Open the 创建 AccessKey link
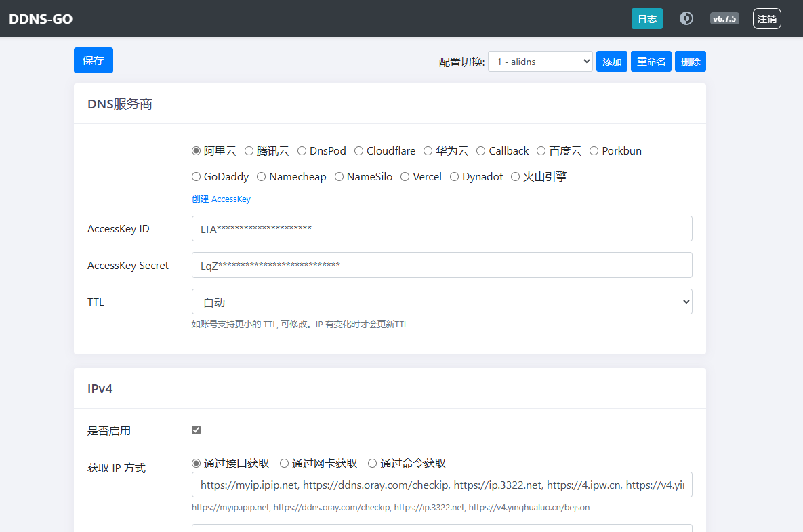803x532 pixels. pyautogui.click(x=221, y=199)
